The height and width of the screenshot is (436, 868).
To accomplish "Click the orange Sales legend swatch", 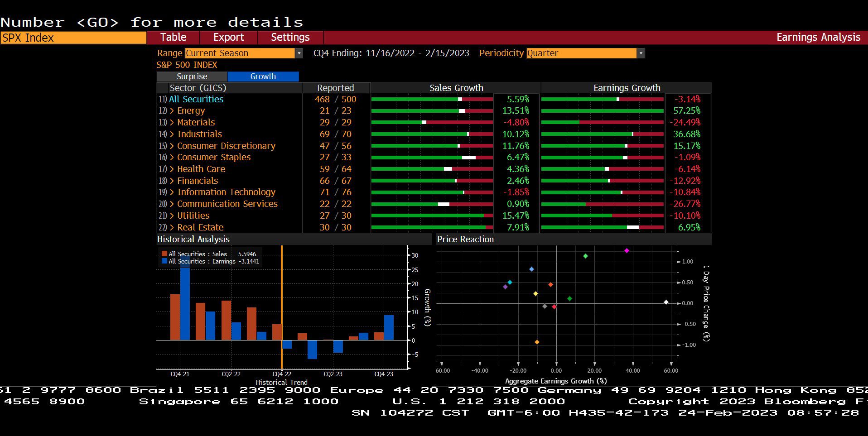I will (164, 254).
